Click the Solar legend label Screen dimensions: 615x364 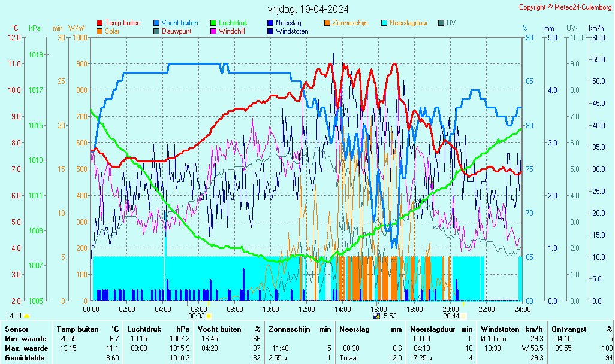coord(112,31)
